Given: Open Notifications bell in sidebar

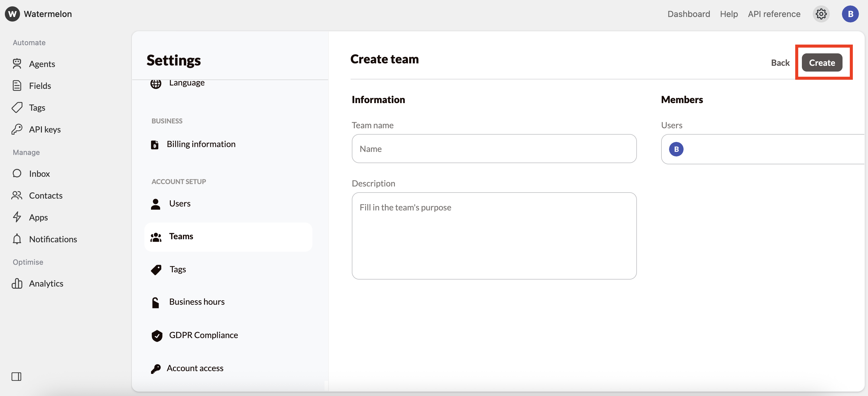Looking at the screenshot, I should (17, 239).
